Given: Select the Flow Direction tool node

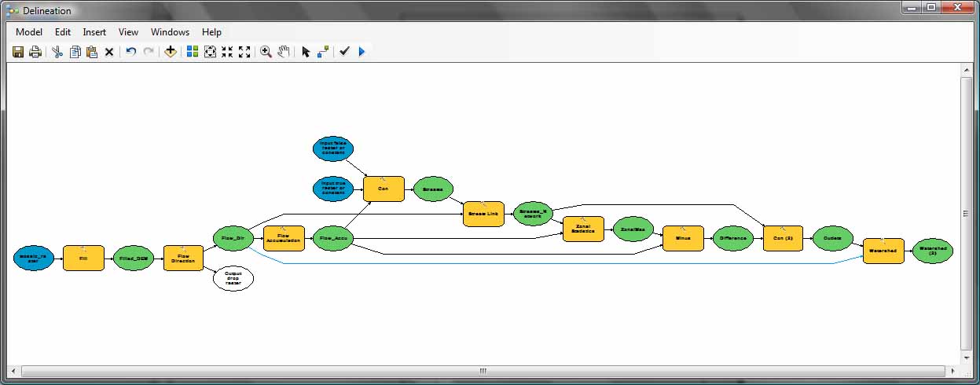Looking at the screenshot, I should click(x=183, y=258).
